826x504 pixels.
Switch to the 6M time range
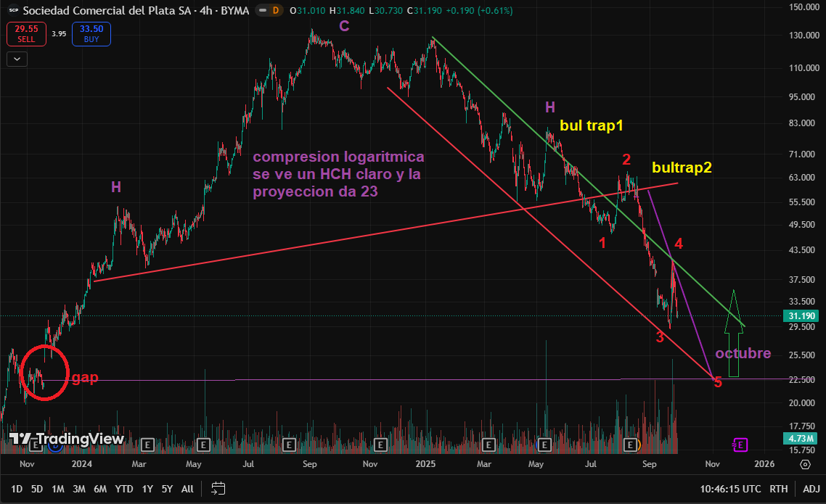point(100,489)
